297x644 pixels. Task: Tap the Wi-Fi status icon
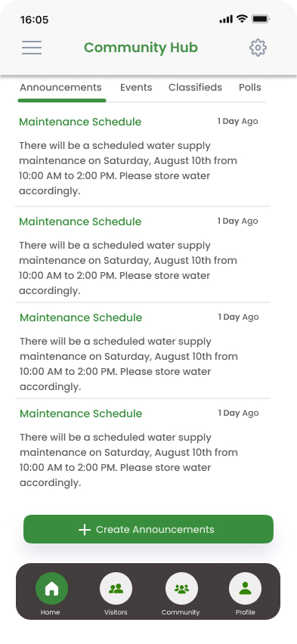(x=243, y=19)
